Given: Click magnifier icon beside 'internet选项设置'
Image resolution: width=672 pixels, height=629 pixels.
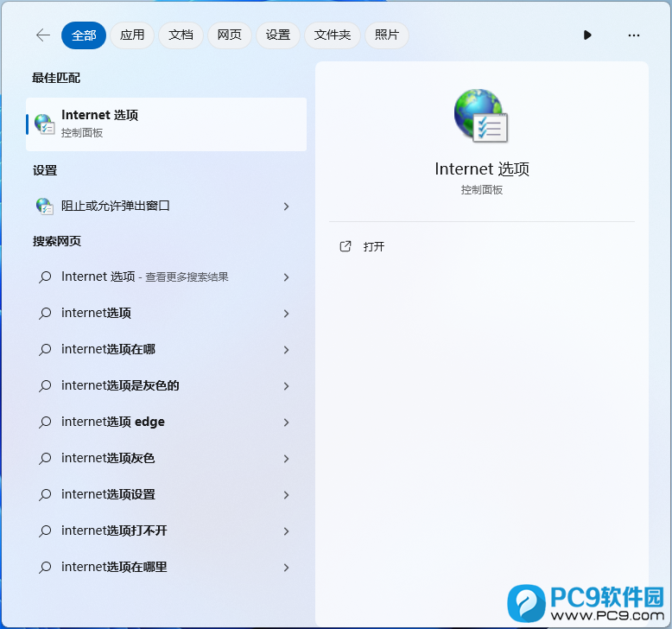Looking at the screenshot, I should (45, 495).
